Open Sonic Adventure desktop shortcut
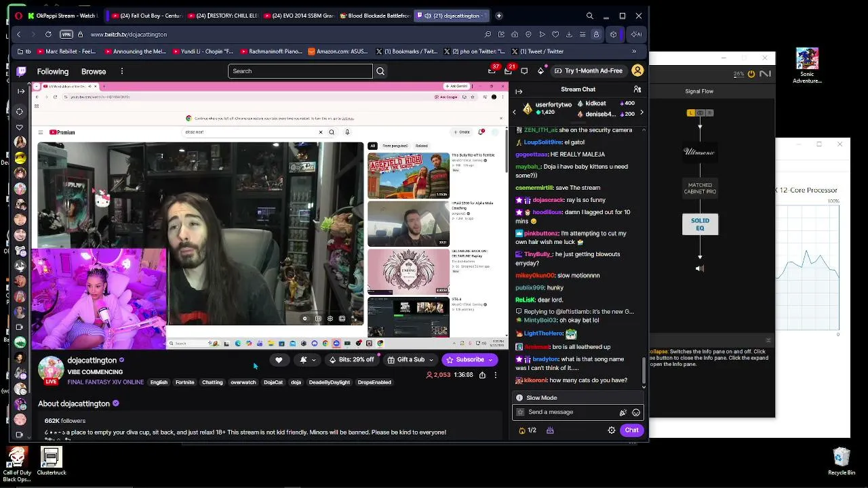 pos(807,66)
